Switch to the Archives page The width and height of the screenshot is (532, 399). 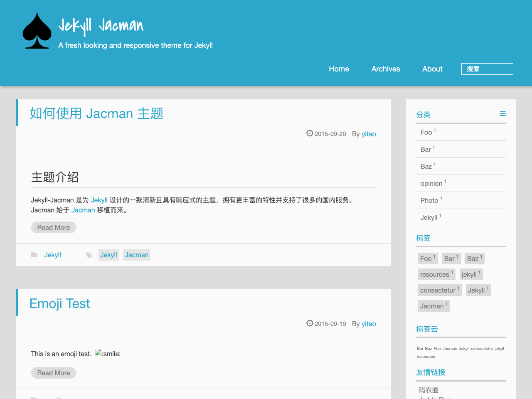click(385, 69)
